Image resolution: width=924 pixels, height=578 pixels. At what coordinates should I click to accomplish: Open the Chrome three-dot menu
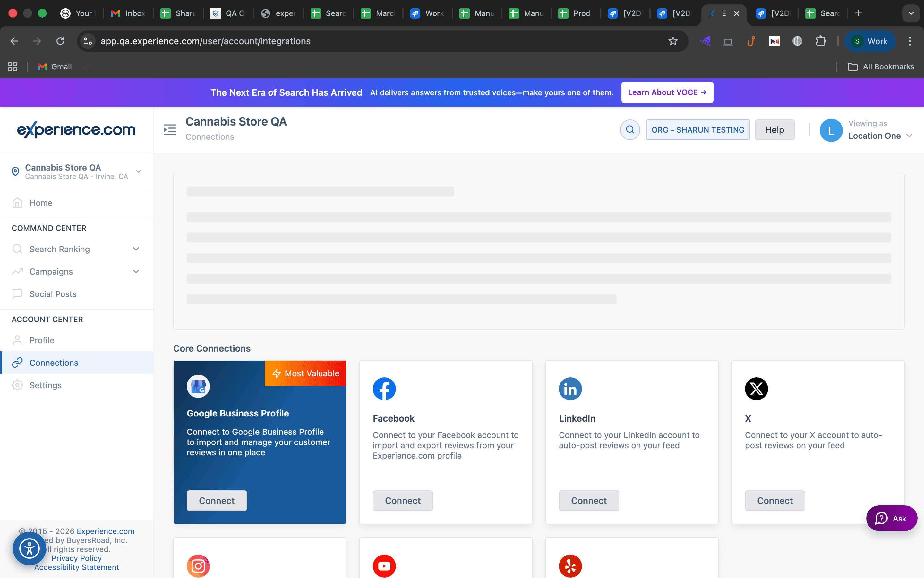[x=910, y=41]
